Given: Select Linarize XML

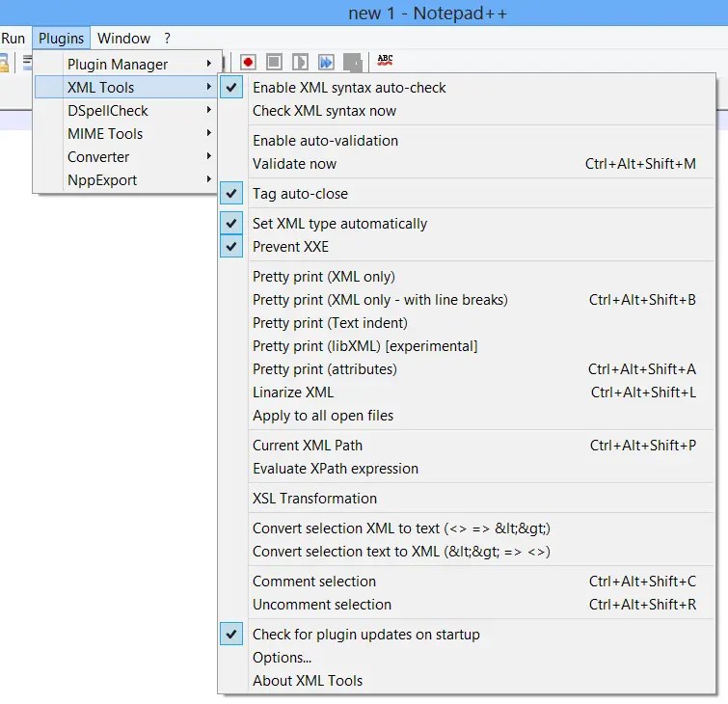Looking at the screenshot, I should (x=467, y=393).
